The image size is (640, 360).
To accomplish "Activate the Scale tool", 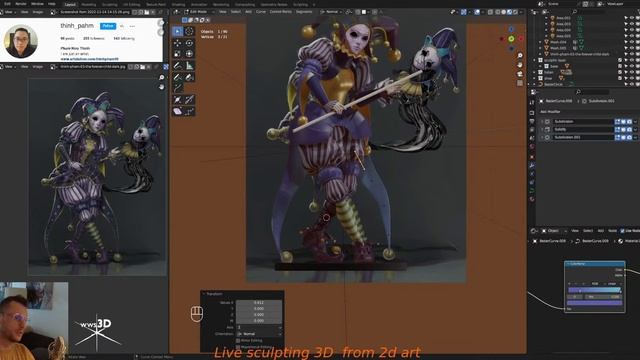I will [178, 54].
